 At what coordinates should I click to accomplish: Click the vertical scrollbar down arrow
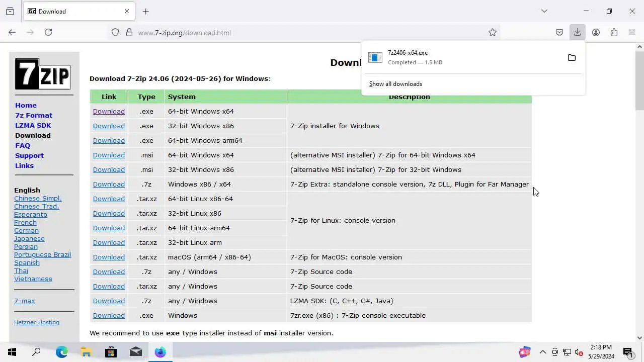coord(639,338)
